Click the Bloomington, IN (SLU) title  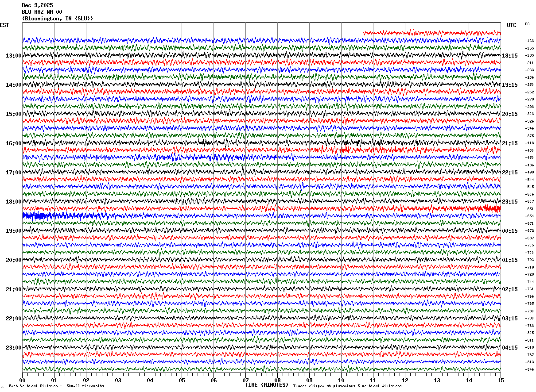pyautogui.click(x=58, y=19)
